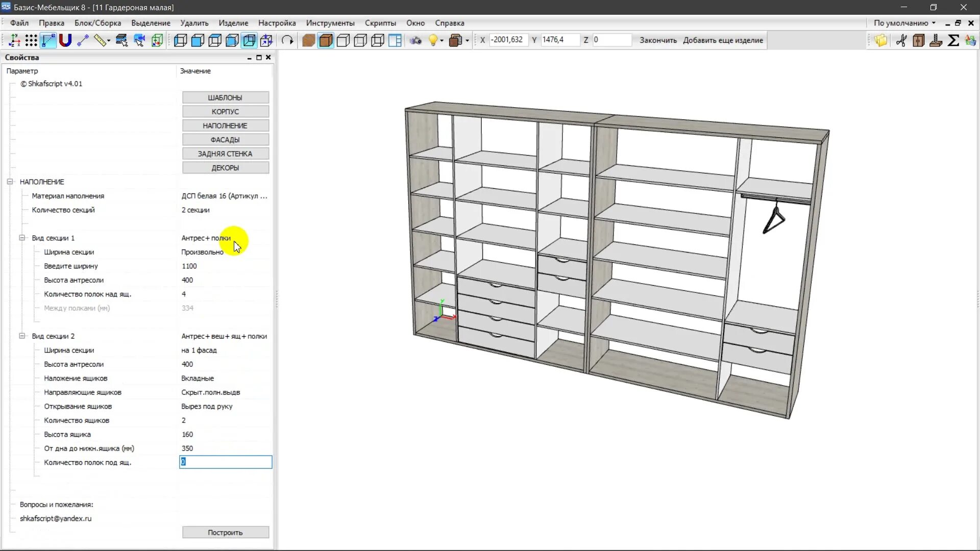Image resolution: width=980 pixels, height=551 pixels.
Task: Click the cabinet wardrobe module icon
Action: tap(919, 40)
